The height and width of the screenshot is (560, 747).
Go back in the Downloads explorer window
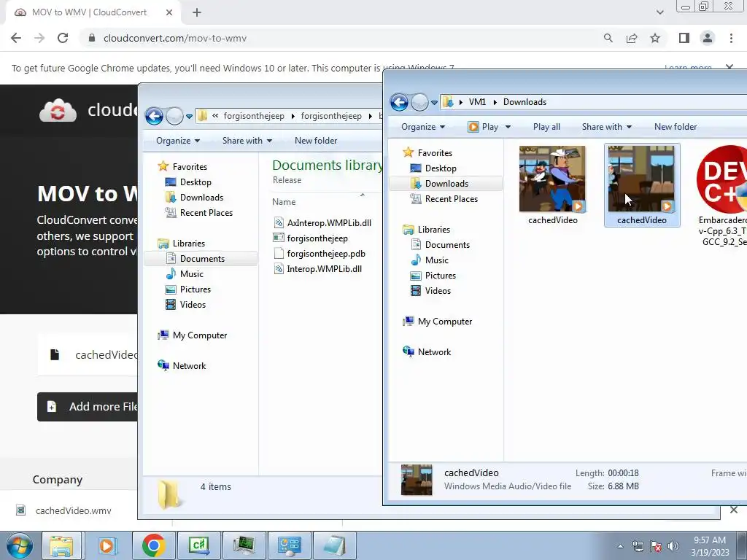pyautogui.click(x=399, y=102)
